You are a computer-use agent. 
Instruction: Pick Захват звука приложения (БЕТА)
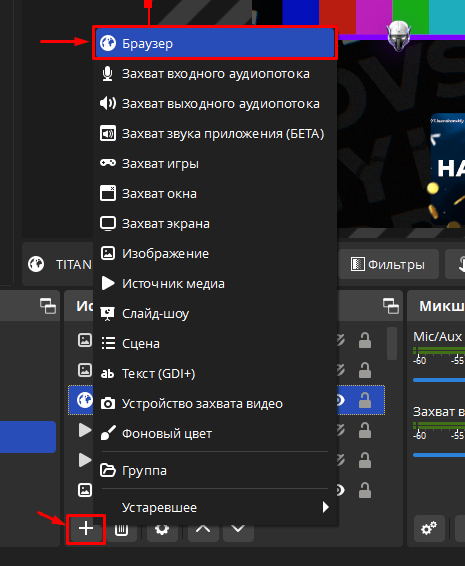pos(215,134)
